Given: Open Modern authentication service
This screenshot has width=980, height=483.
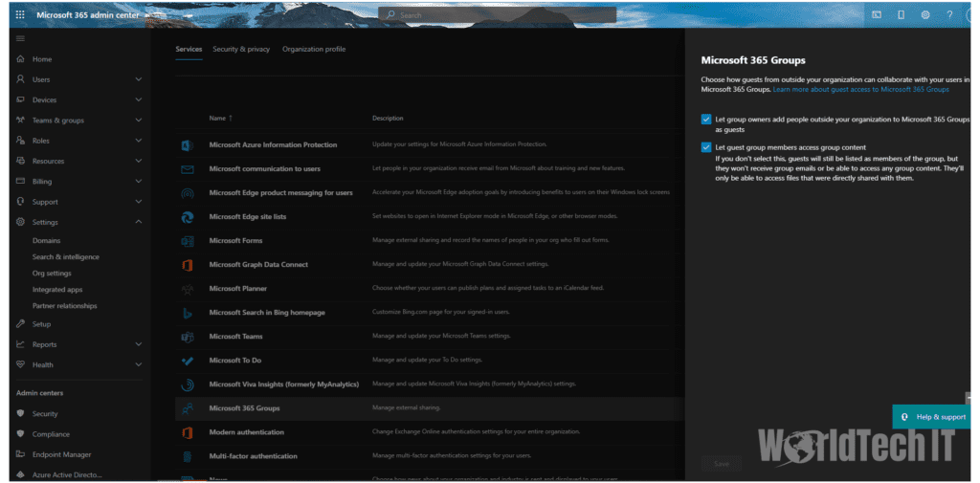Looking at the screenshot, I should pyautogui.click(x=246, y=432).
